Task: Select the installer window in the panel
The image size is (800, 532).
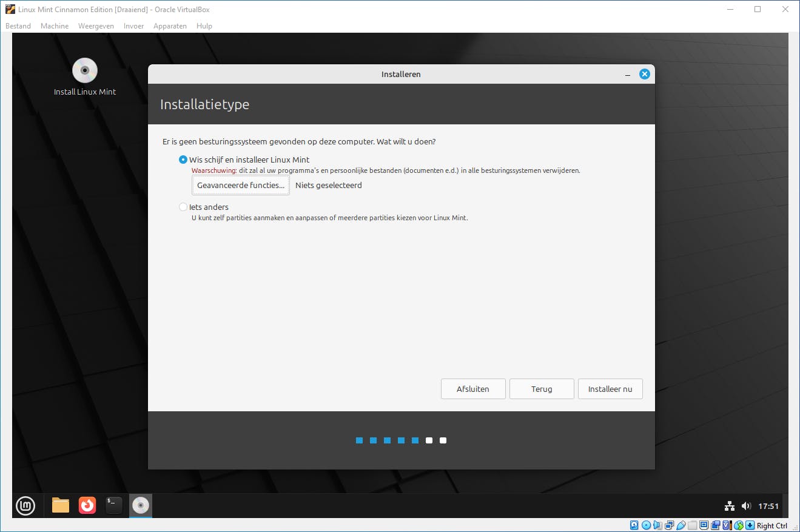Action: (x=141, y=505)
